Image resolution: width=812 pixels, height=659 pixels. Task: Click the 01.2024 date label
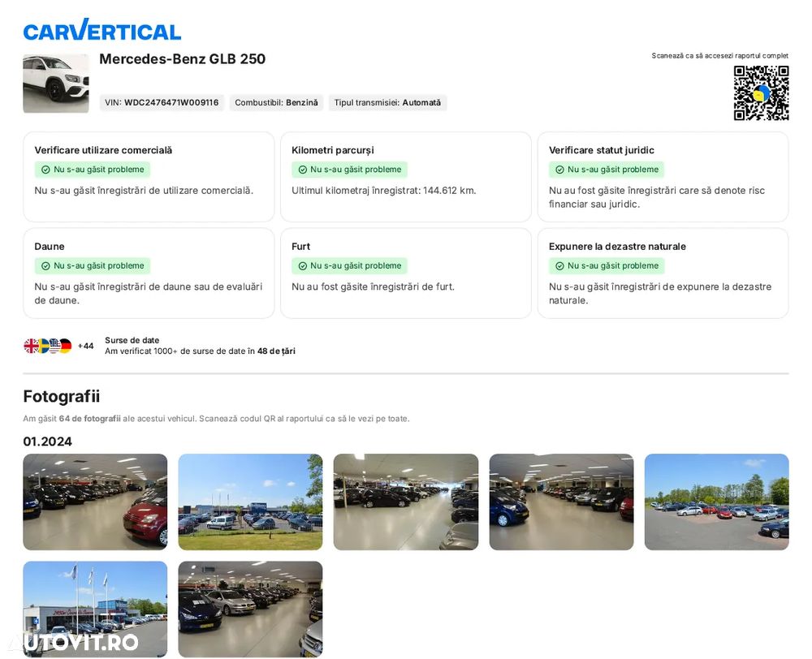[x=47, y=441]
